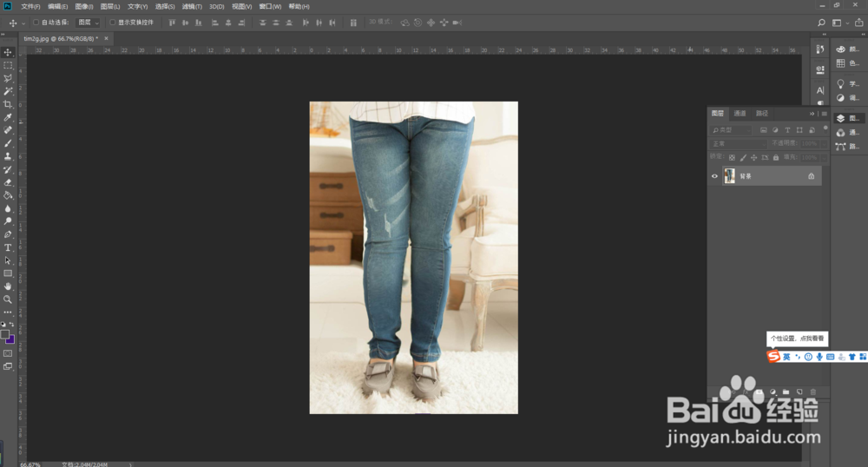This screenshot has height=467, width=868.
Task: Open the 调整 adjustments panel button
Action: pyautogui.click(x=847, y=98)
